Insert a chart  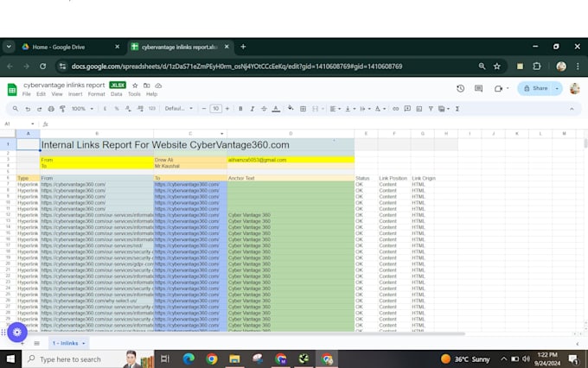[x=419, y=109]
